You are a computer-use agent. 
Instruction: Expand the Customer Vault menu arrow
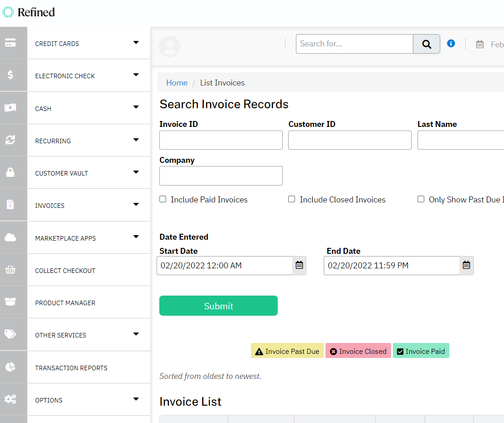click(x=136, y=172)
